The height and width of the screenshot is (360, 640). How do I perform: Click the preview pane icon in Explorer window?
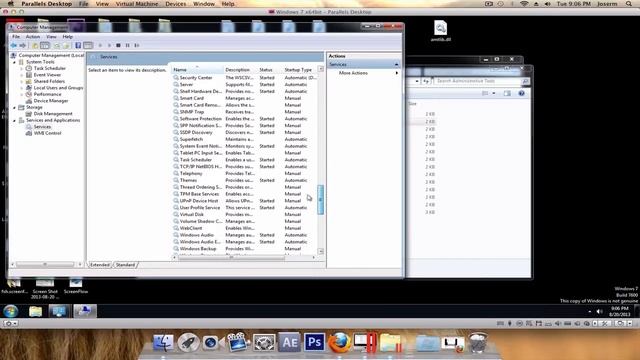507,93
